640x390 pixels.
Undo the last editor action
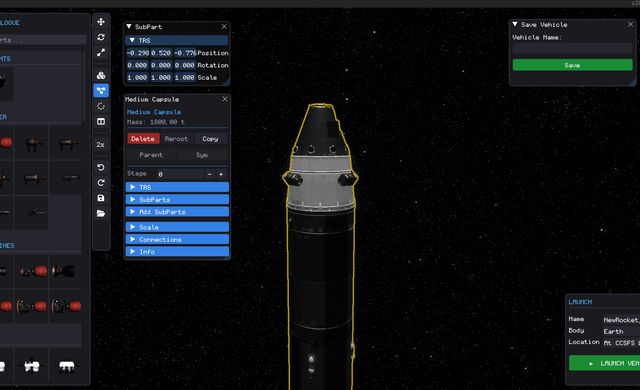click(x=101, y=167)
